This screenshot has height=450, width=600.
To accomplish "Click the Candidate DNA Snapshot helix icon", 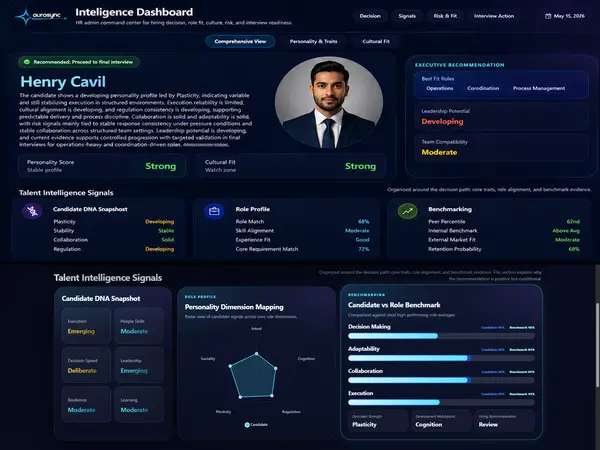I will point(32,211).
